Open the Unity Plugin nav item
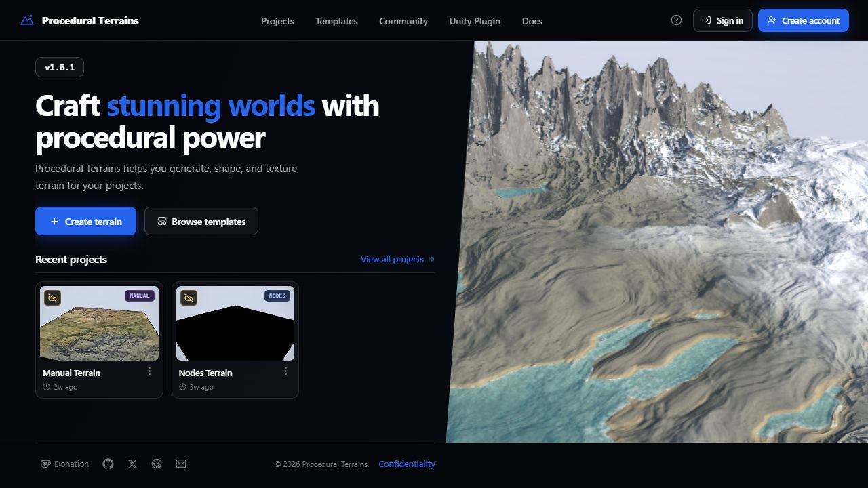 (475, 21)
